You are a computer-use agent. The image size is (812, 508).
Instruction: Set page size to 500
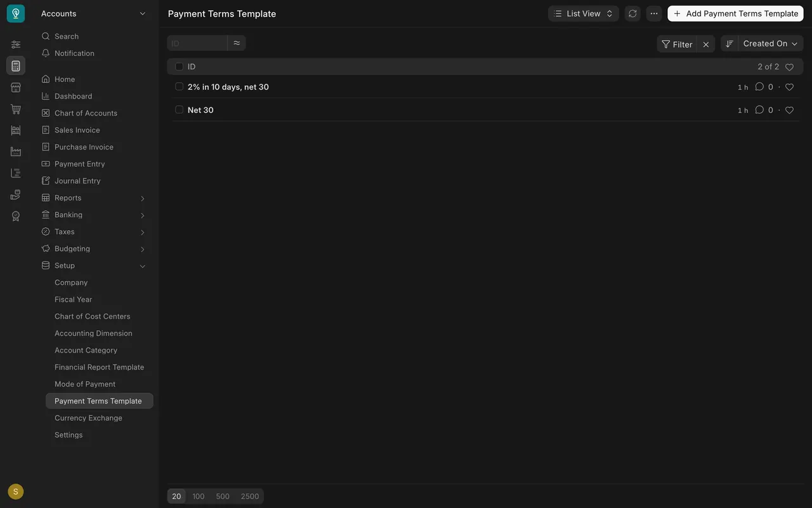tap(223, 497)
